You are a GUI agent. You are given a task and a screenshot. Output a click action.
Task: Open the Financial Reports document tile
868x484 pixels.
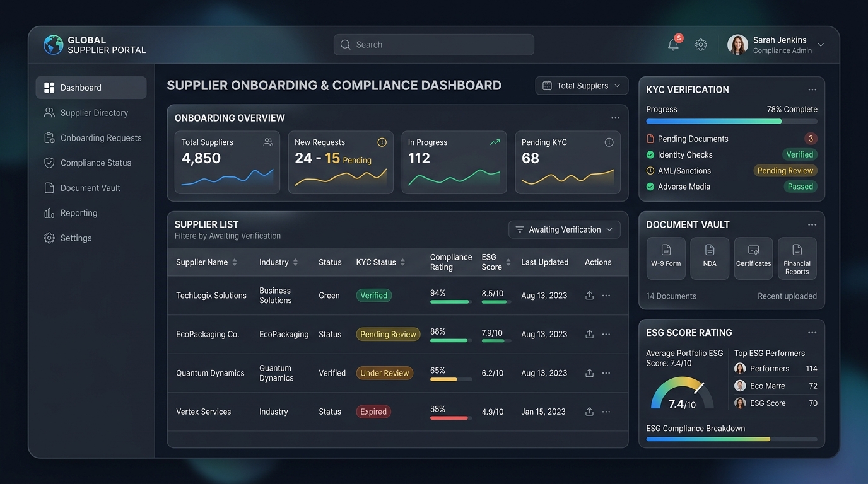pyautogui.click(x=797, y=258)
